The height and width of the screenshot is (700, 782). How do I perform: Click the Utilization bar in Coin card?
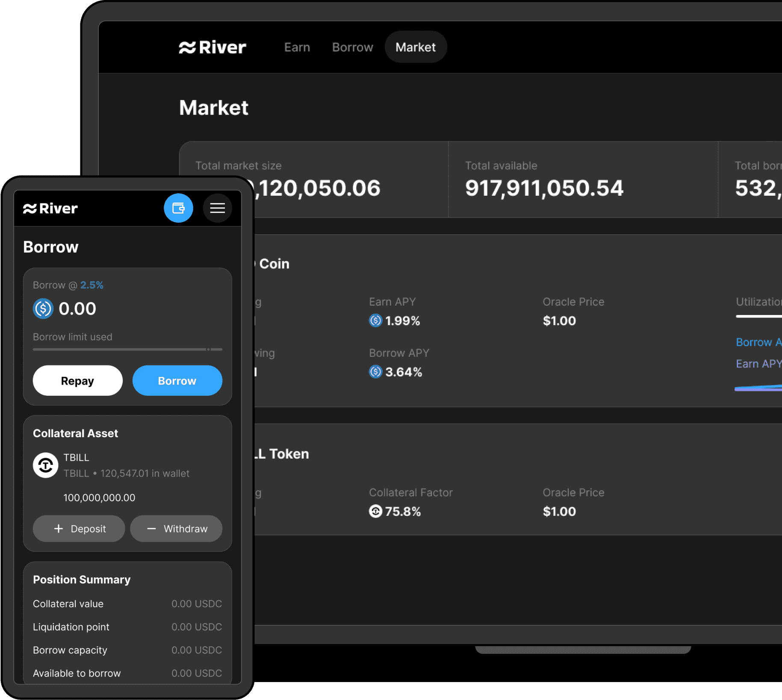pyautogui.click(x=758, y=317)
